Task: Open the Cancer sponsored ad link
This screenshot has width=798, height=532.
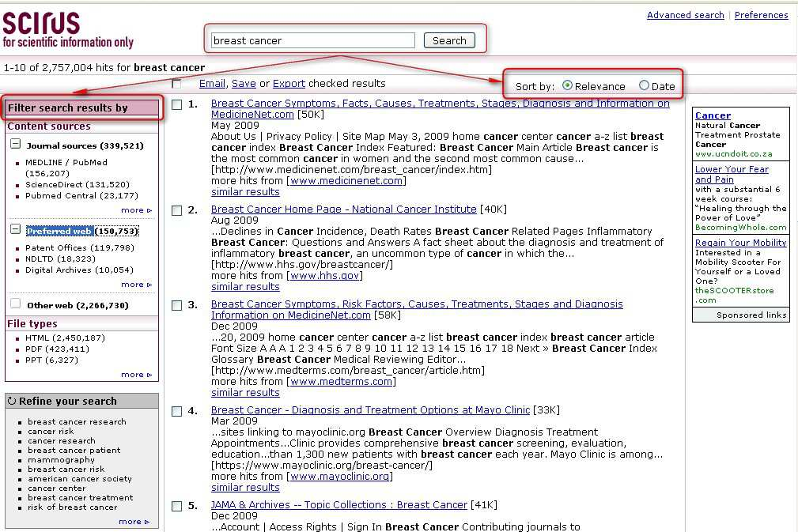Action: (713, 115)
